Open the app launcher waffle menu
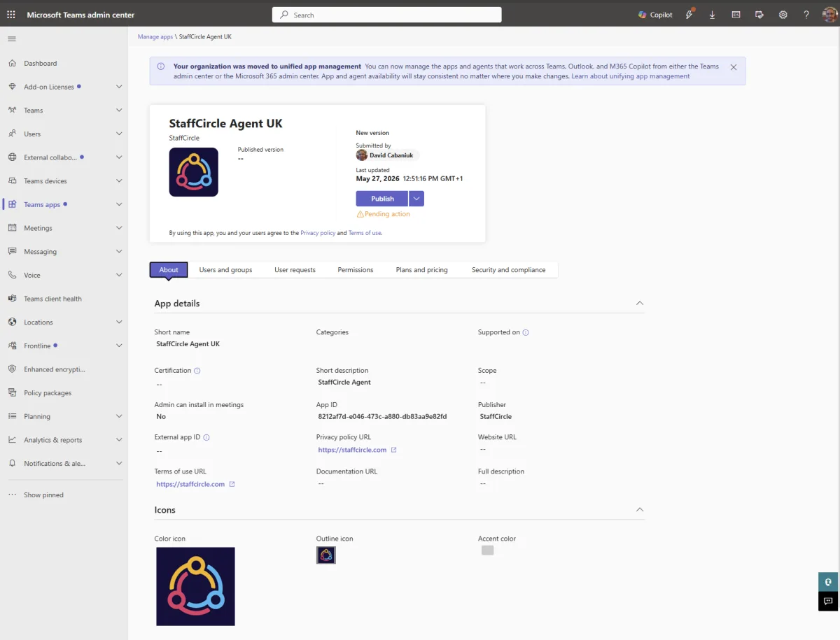840x640 pixels. [x=11, y=15]
